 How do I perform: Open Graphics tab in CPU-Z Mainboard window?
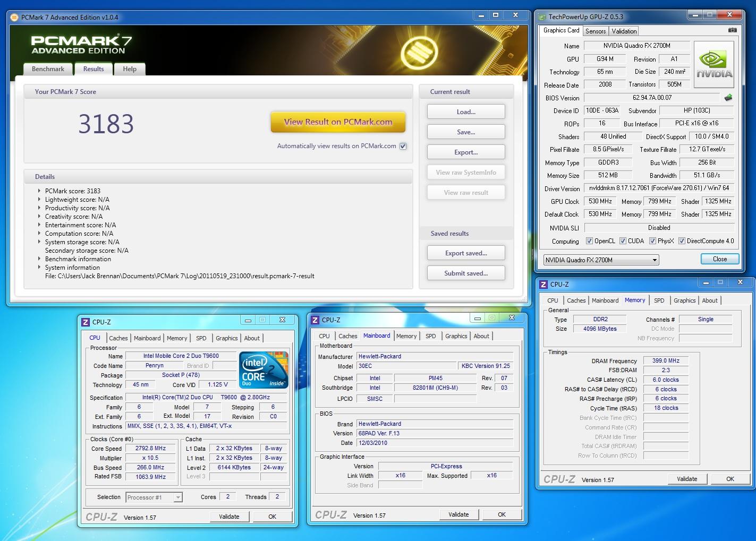456,336
